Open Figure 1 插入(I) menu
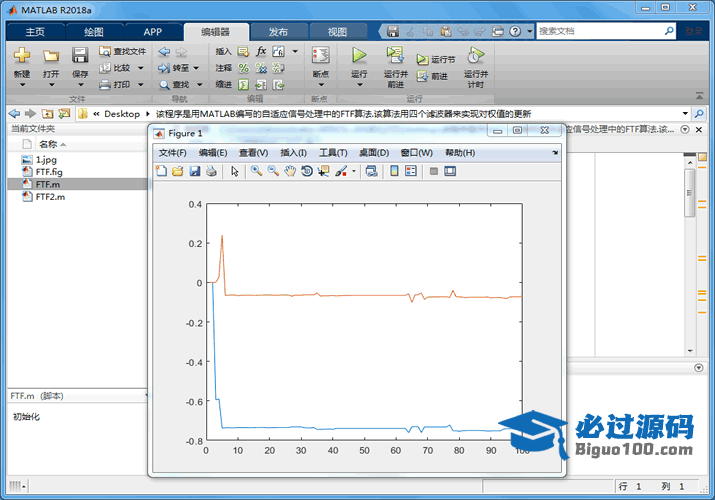The width and height of the screenshot is (715, 500). point(293,153)
